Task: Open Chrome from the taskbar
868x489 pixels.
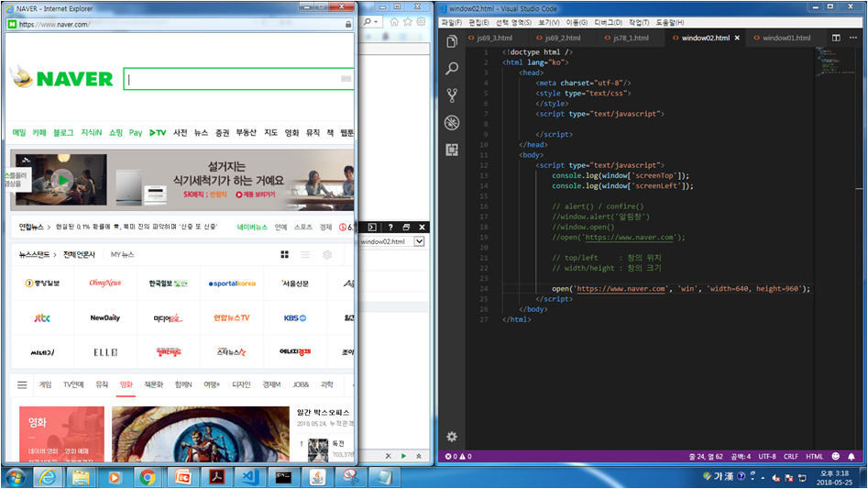Action: [x=148, y=477]
